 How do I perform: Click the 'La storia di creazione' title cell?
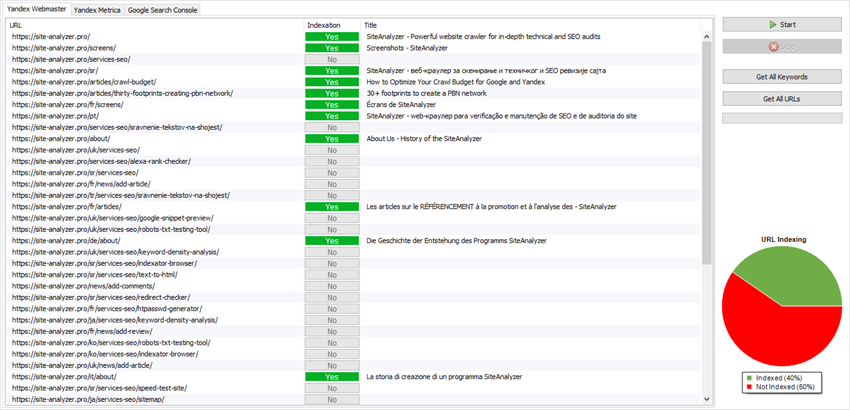pos(444,377)
